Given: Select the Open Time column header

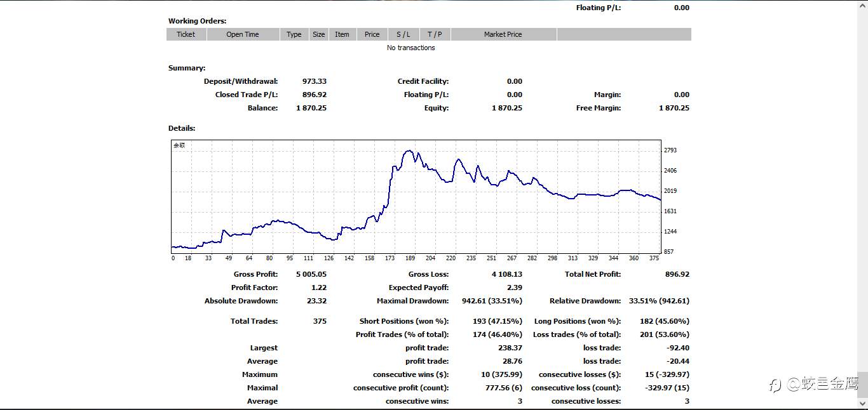Looking at the screenshot, I should (243, 34).
